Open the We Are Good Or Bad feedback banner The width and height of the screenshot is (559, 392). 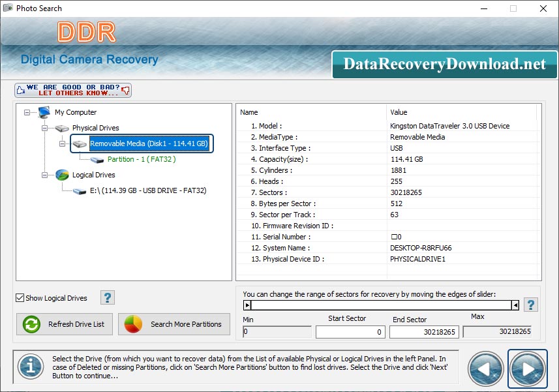coord(73,90)
